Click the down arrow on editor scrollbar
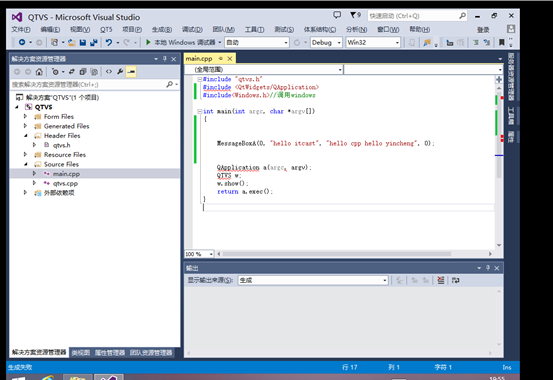553x380 pixels. click(499, 245)
